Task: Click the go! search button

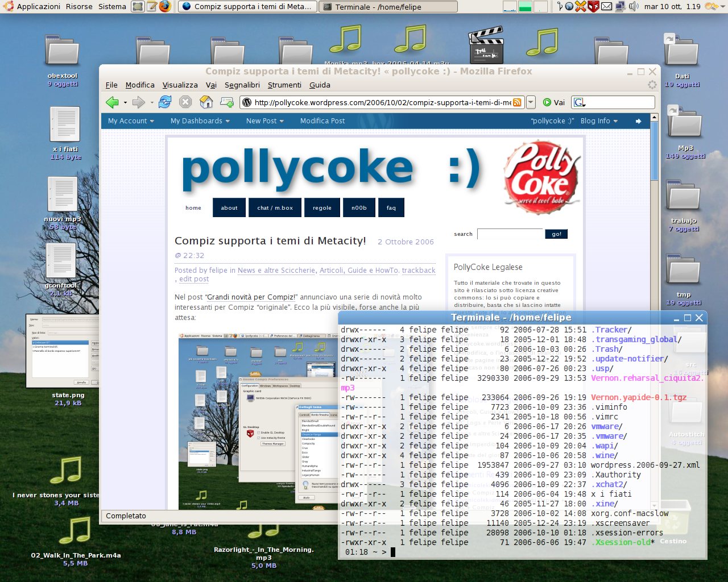Action: click(x=556, y=234)
